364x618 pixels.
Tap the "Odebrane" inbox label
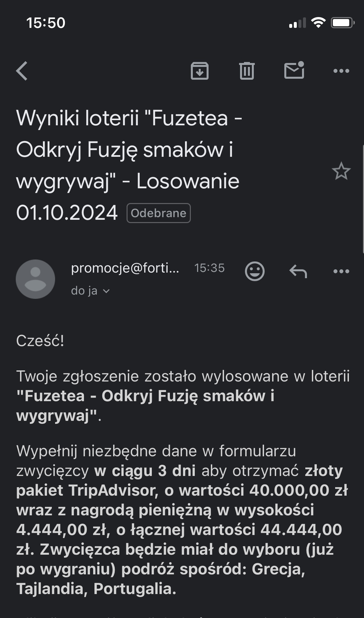tap(158, 213)
